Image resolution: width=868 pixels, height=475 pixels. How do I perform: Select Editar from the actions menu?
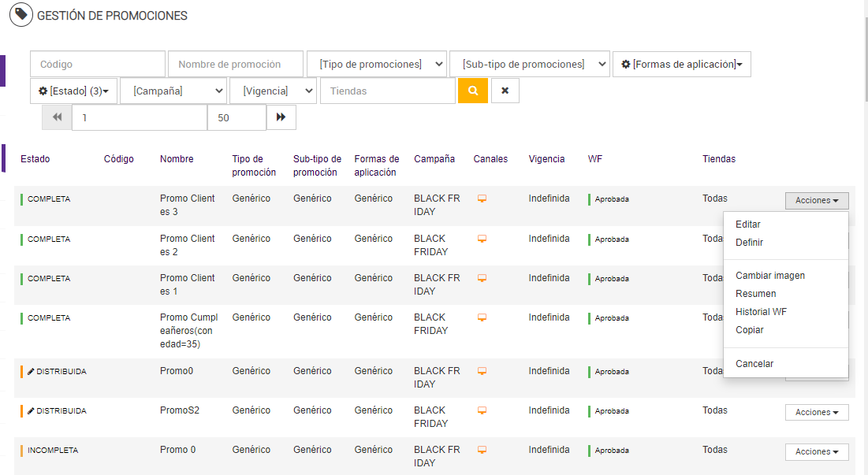pyautogui.click(x=747, y=225)
